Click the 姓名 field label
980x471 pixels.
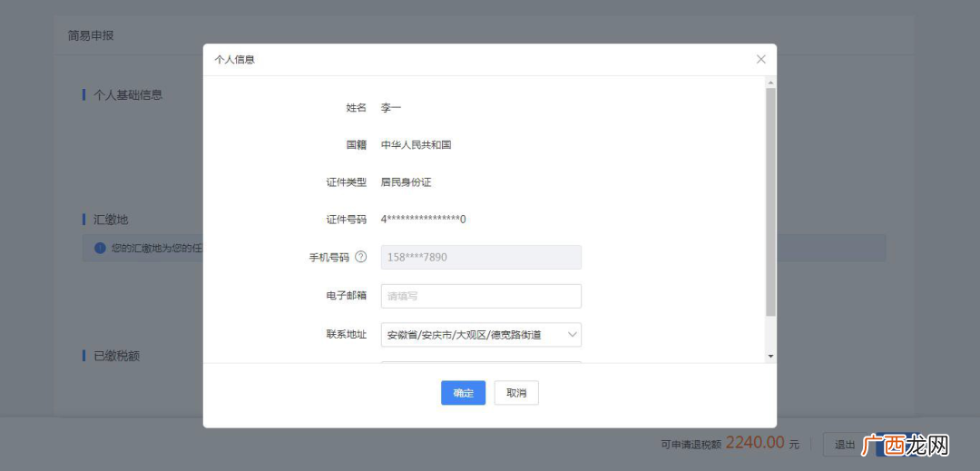point(357,107)
